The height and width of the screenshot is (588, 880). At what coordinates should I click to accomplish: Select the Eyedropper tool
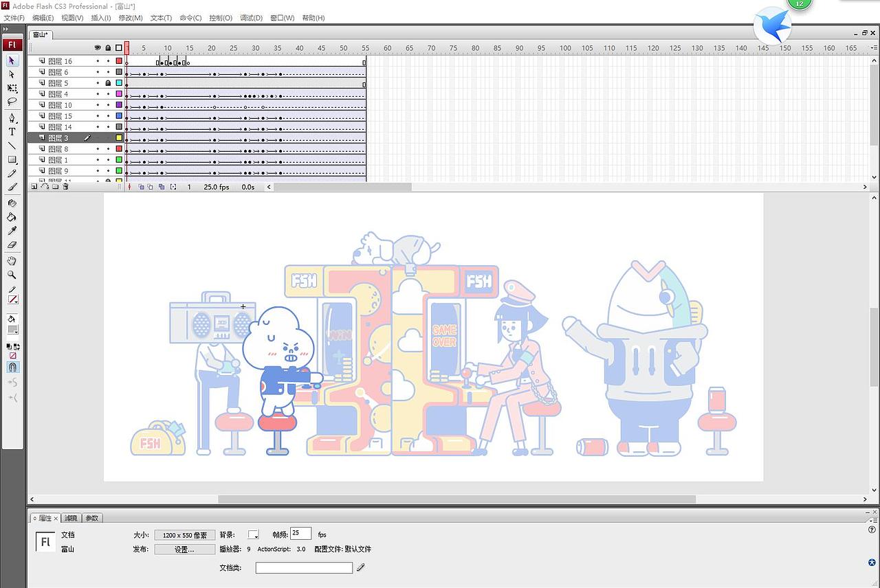12,231
